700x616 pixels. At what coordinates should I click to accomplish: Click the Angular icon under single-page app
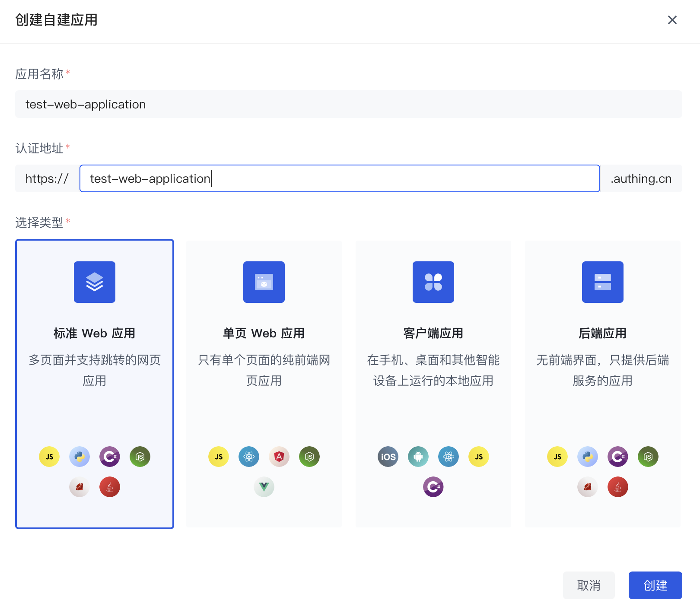coord(279,457)
